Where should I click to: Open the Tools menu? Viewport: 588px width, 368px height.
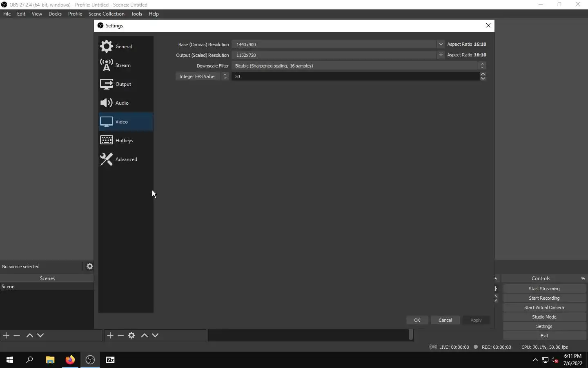point(136,13)
